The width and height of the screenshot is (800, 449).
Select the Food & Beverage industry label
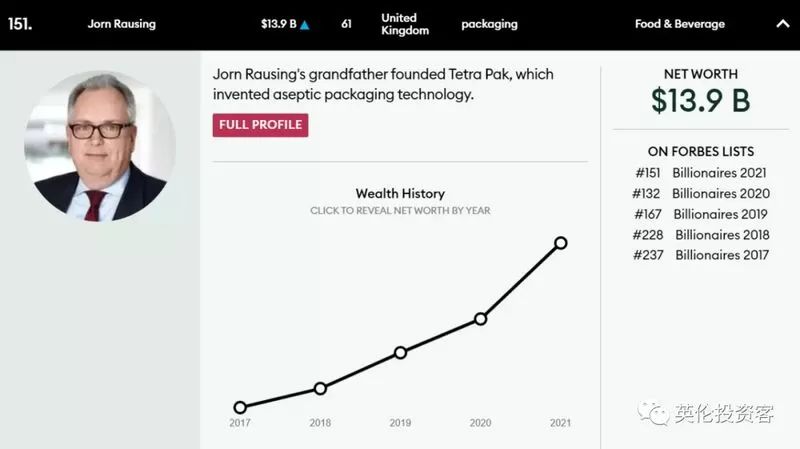[680, 24]
